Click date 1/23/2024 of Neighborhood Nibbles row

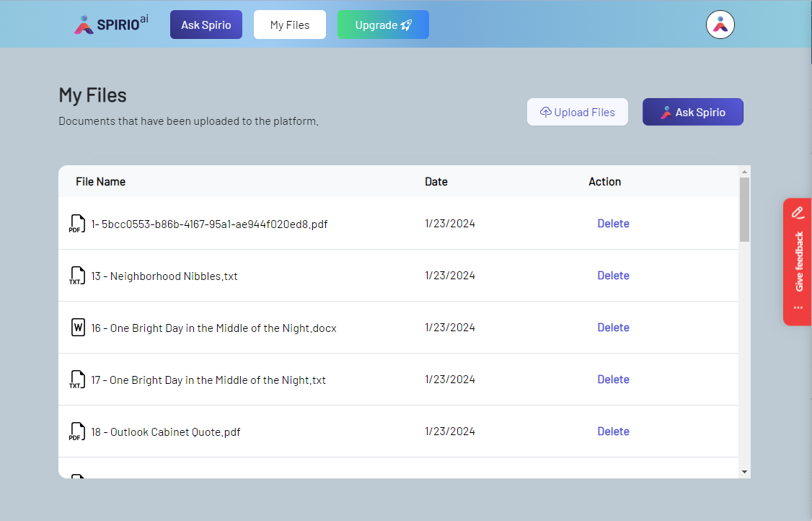pyautogui.click(x=449, y=275)
